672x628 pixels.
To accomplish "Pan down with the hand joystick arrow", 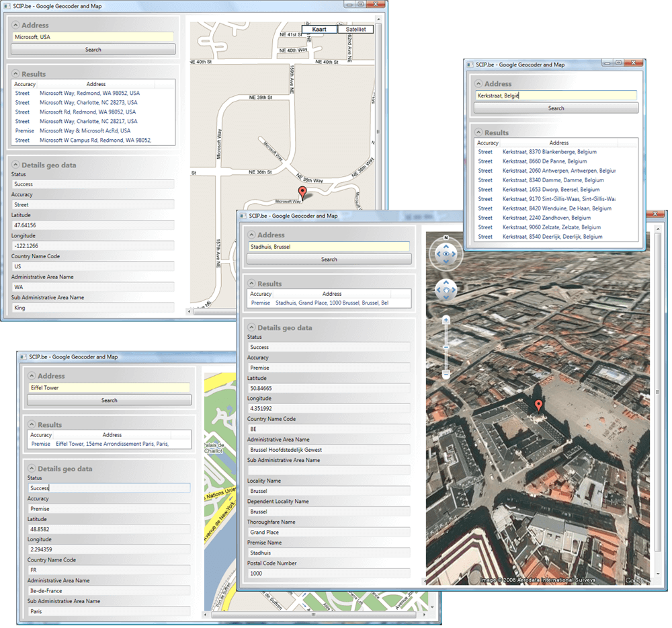I will point(446,297).
